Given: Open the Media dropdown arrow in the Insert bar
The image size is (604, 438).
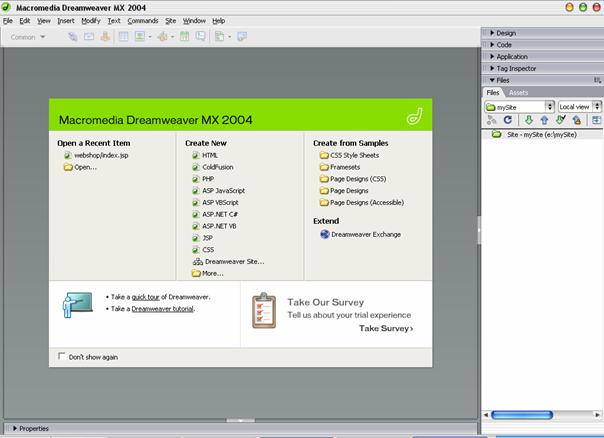Looking at the screenshot, I should 172,37.
